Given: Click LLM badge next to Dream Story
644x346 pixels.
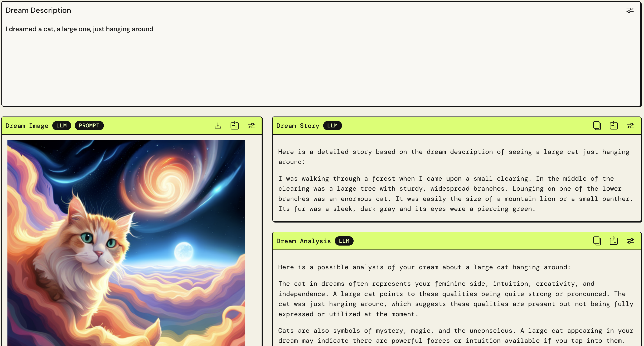Looking at the screenshot, I should point(332,126).
